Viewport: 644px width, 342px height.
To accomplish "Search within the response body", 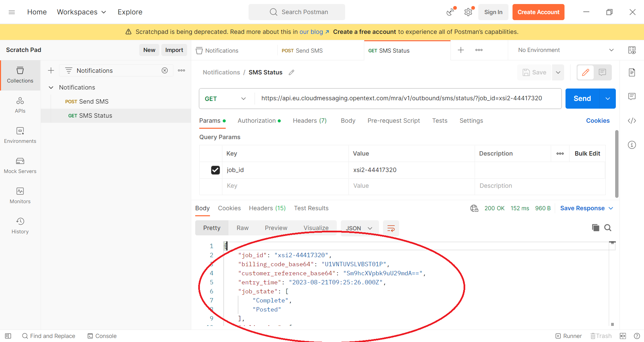I will pyautogui.click(x=608, y=228).
